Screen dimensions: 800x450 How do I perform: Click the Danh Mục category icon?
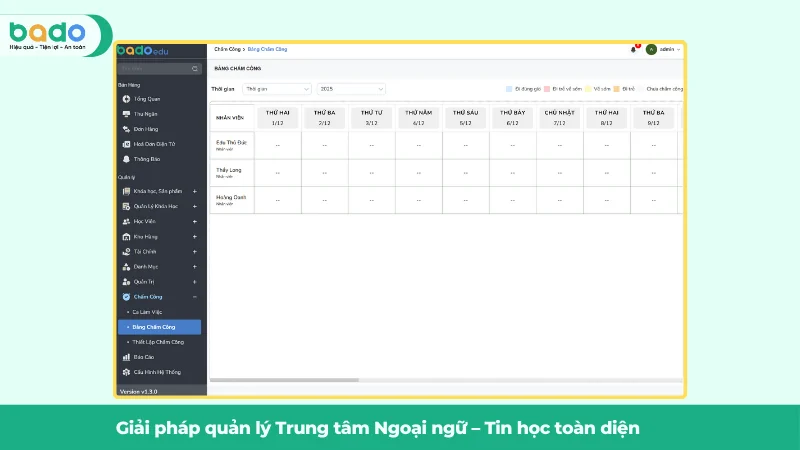126,267
